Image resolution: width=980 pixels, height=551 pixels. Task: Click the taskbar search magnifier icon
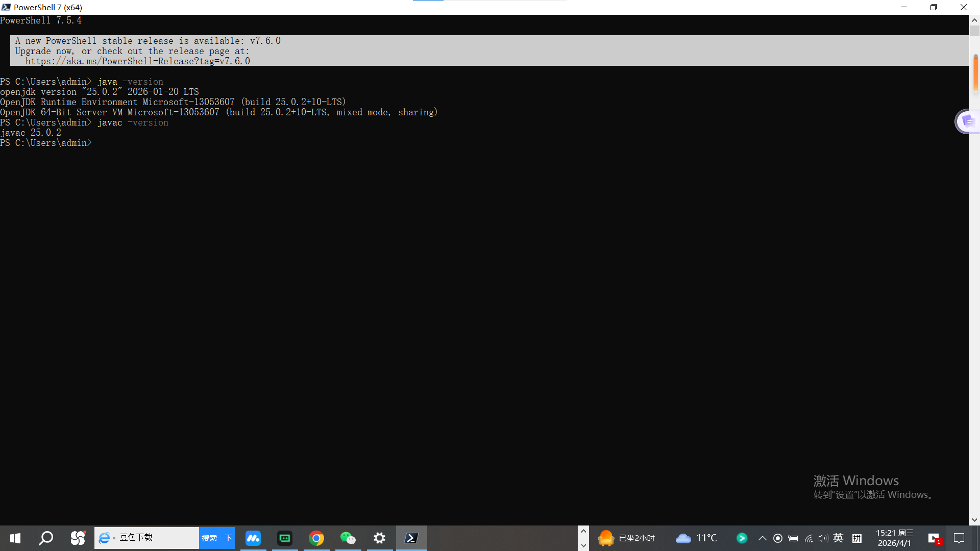pos(46,538)
